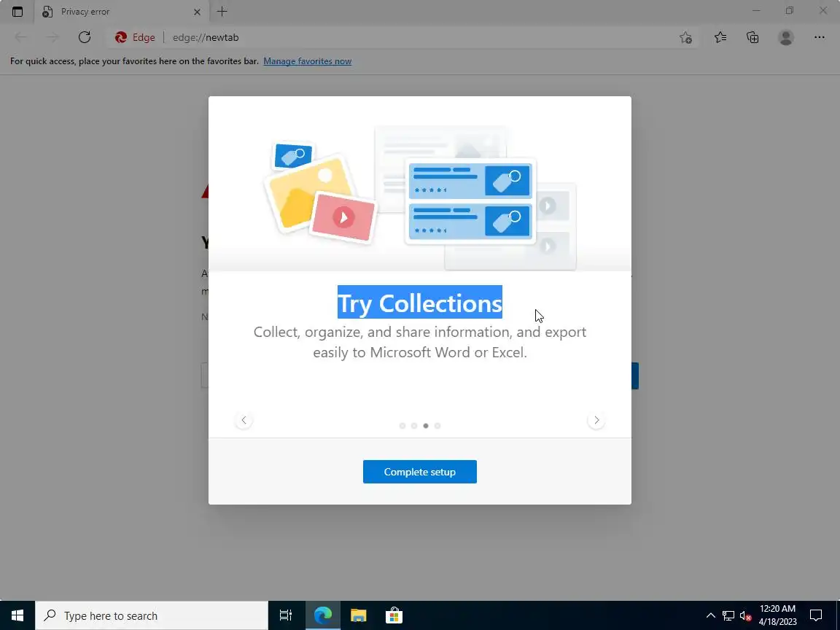Go to previous slide in dialog
Screen dimensions: 840x630
[x=244, y=420]
